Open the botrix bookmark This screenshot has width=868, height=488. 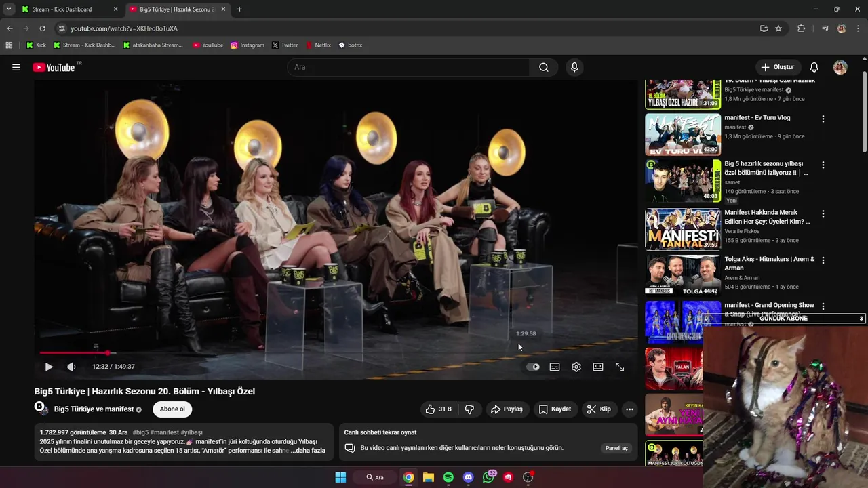point(351,45)
